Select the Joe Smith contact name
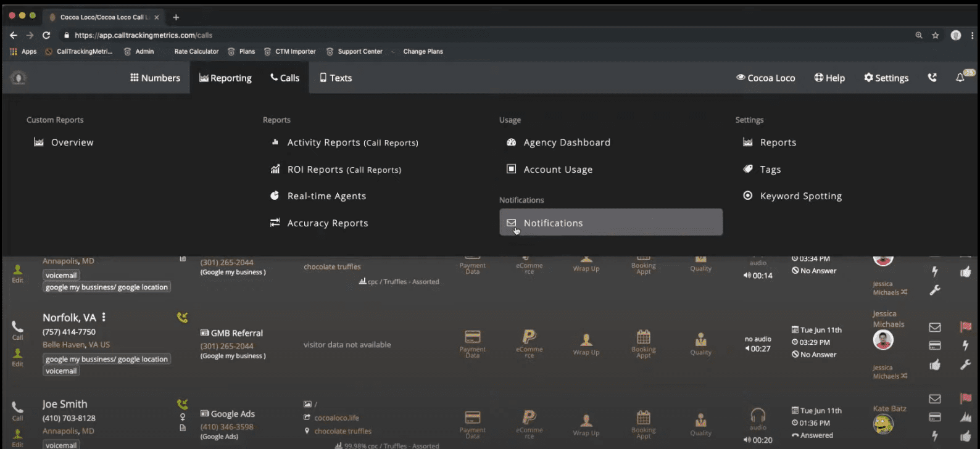This screenshot has width=980, height=449. pyautogui.click(x=65, y=404)
